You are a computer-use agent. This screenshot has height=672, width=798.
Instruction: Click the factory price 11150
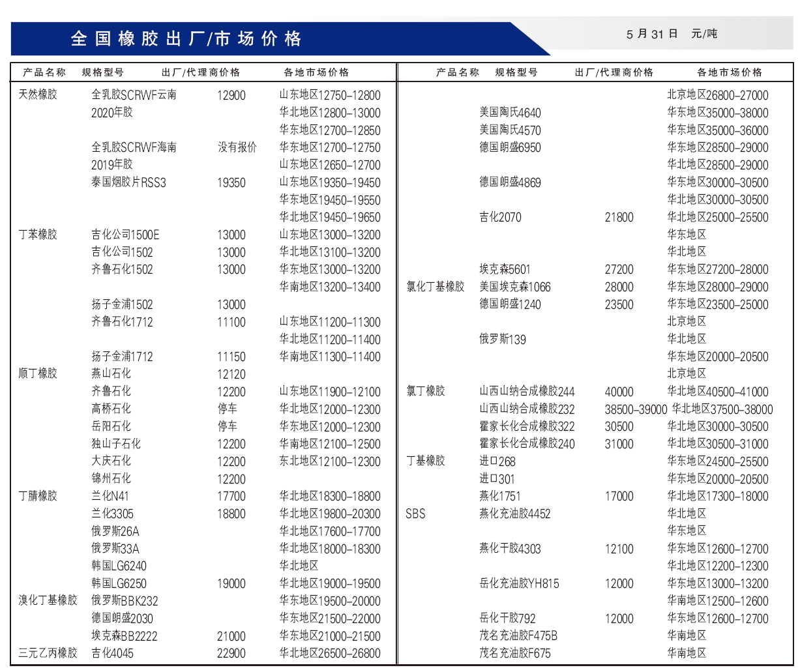pos(231,357)
